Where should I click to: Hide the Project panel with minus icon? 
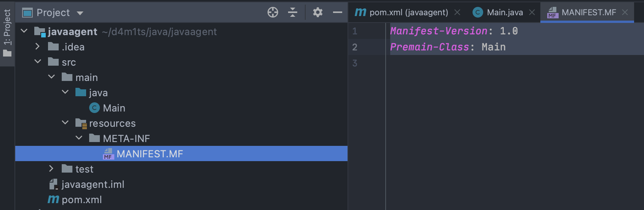[x=338, y=13]
